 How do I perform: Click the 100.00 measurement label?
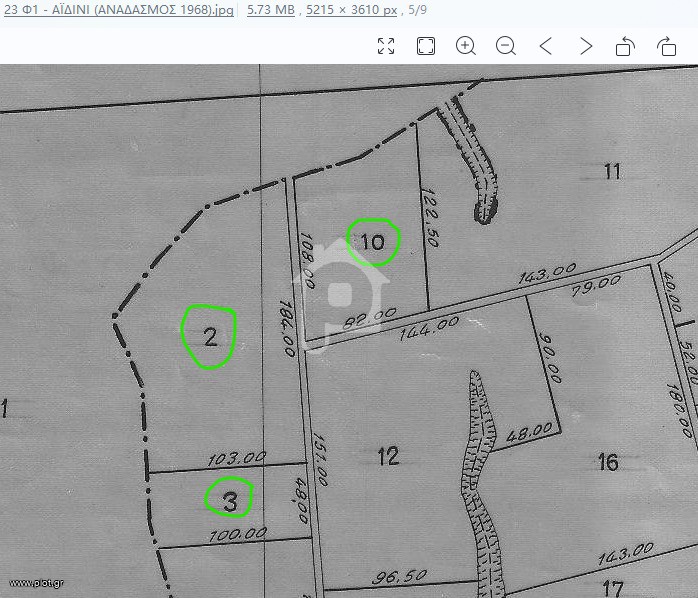click(238, 534)
